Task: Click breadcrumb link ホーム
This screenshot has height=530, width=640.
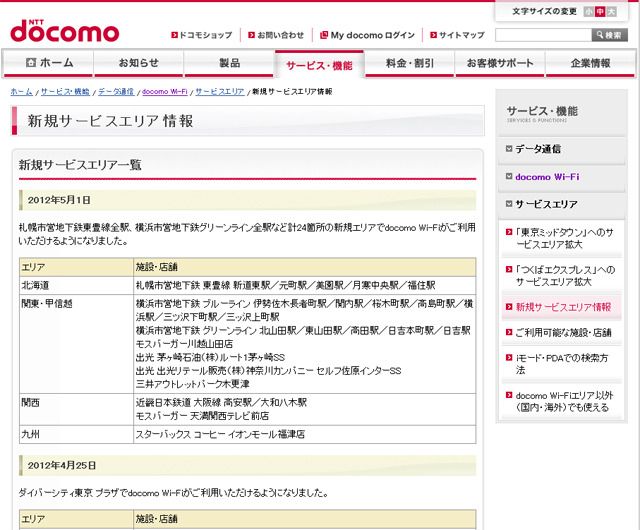Action: pos(22,92)
